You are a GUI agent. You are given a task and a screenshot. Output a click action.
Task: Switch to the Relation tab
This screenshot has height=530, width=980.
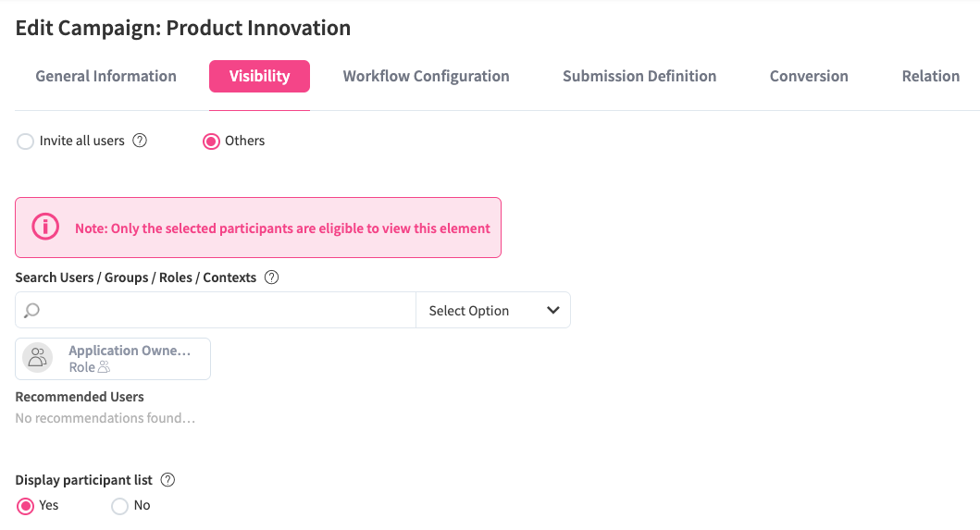pyautogui.click(x=930, y=76)
